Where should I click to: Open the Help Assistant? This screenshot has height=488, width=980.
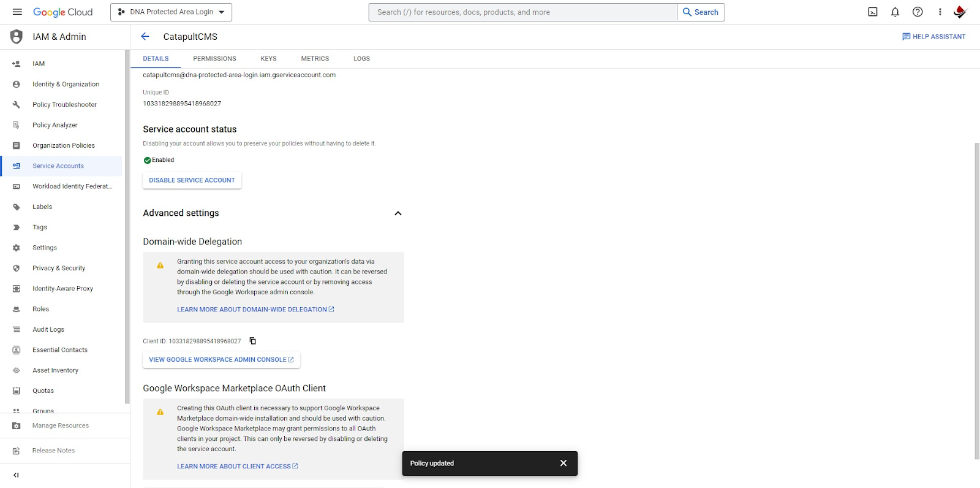click(933, 37)
